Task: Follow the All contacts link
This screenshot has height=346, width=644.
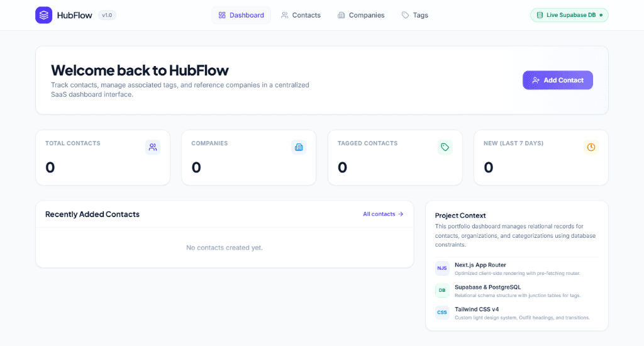Action: [x=383, y=214]
